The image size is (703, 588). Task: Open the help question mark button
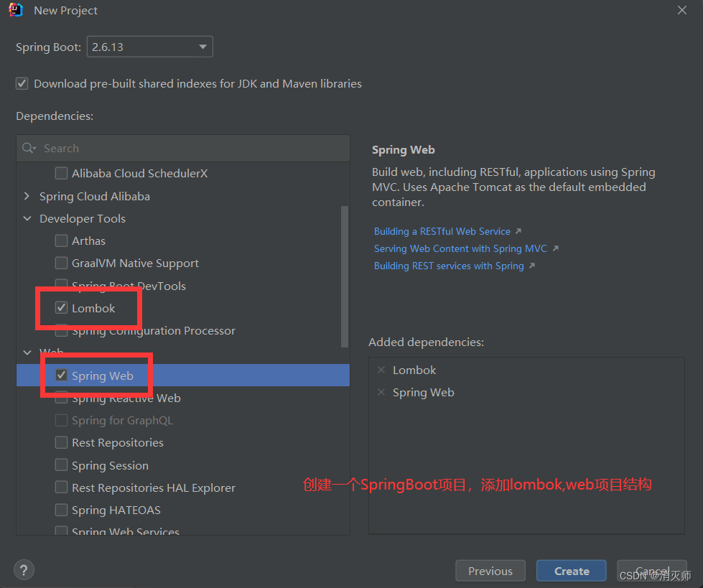point(24,570)
